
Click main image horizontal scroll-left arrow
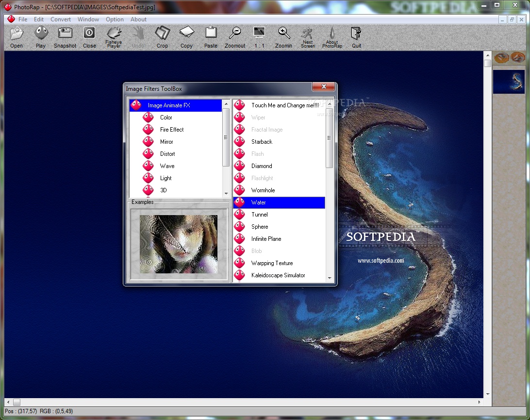point(8,402)
